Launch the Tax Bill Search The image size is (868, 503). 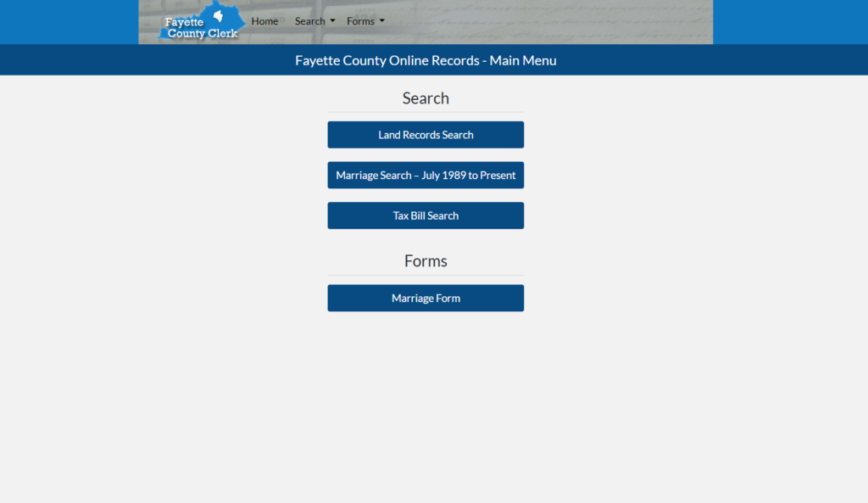coord(426,215)
